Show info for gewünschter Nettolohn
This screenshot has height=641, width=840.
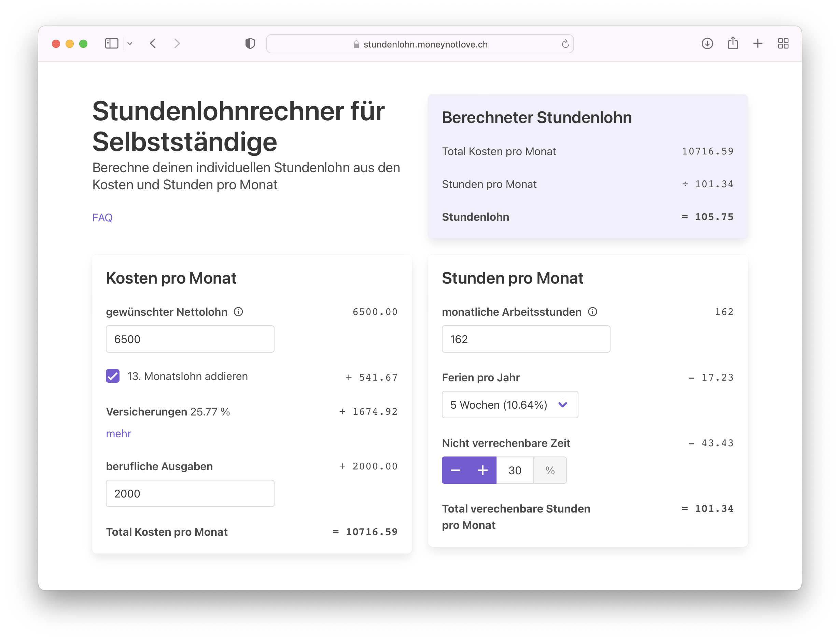coord(238,312)
